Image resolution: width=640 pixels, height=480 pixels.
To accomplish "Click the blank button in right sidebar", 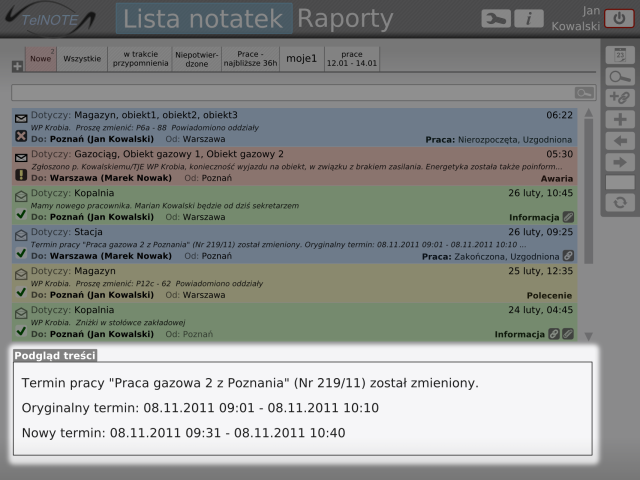I will coord(620,182).
